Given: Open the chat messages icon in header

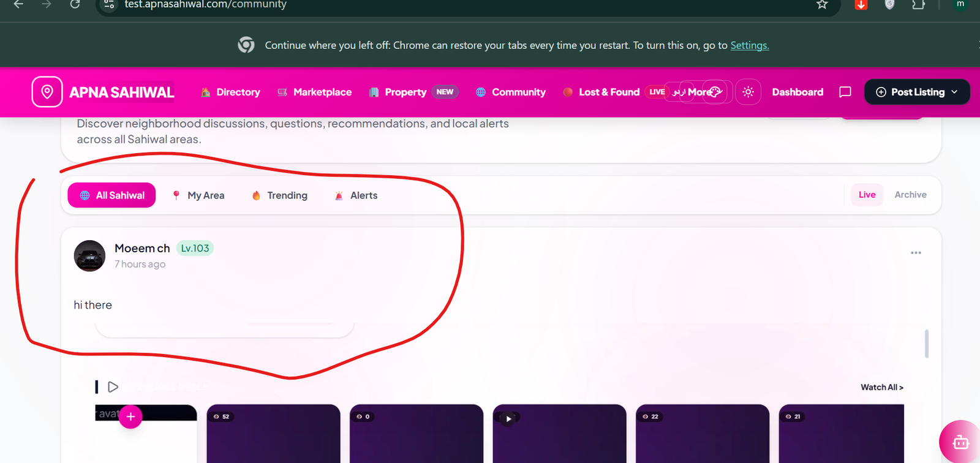Looking at the screenshot, I should point(845,92).
